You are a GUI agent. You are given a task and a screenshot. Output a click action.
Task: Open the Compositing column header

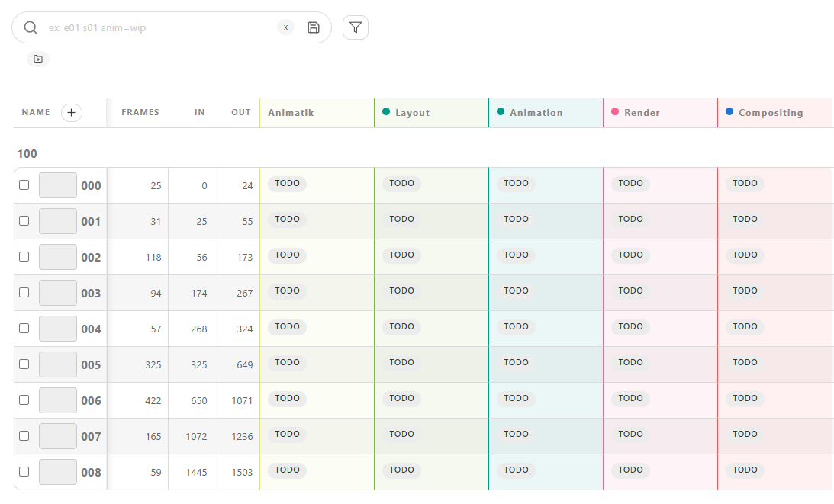[771, 113]
